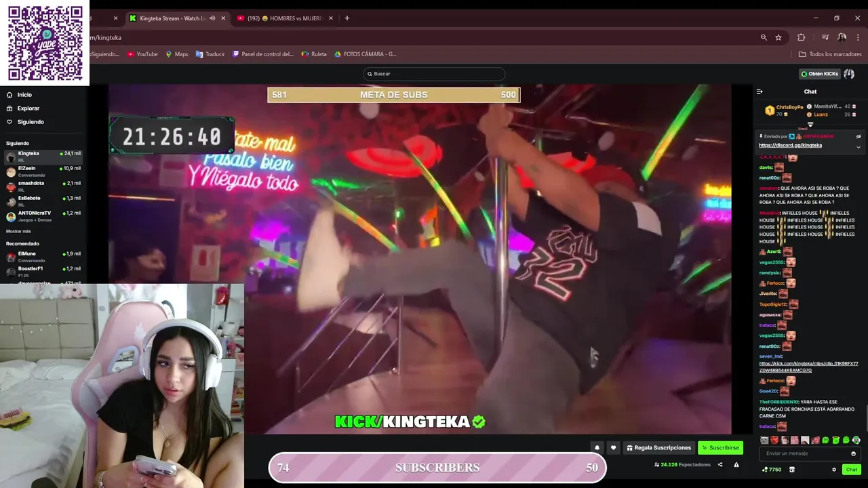Select the Esllebote channel in sidebar

pyautogui.click(x=43, y=201)
